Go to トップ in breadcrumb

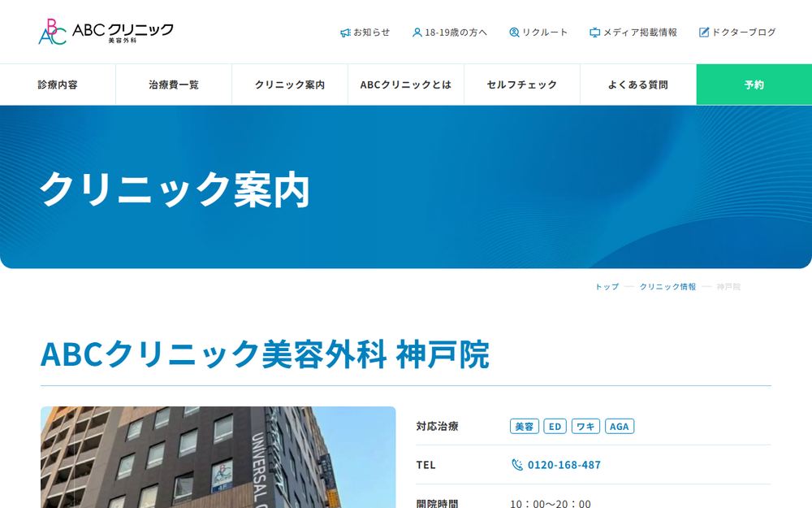(x=607, y=287)
